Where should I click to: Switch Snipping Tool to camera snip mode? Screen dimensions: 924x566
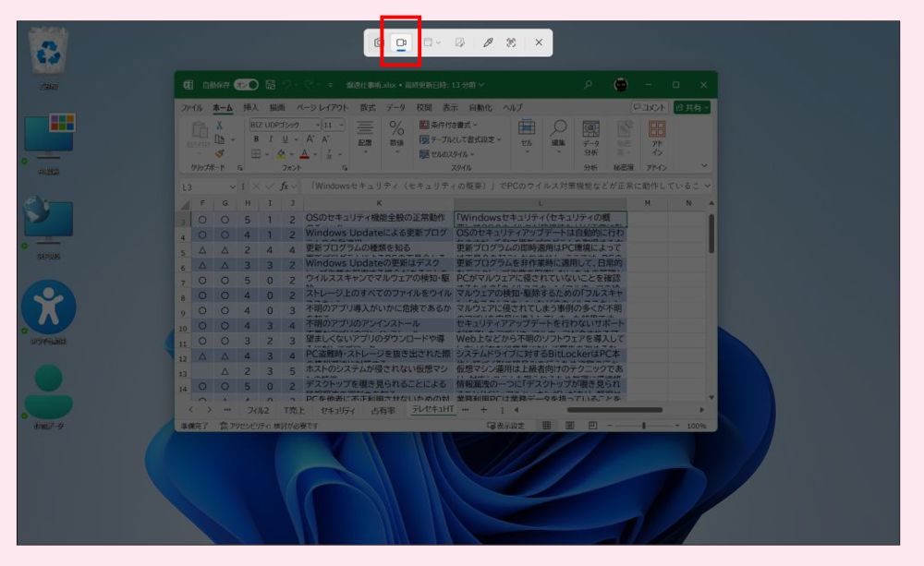point(379,42)
